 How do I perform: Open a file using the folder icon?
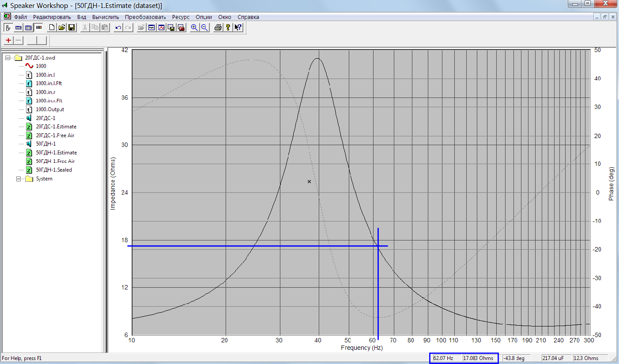coord(62,27)
